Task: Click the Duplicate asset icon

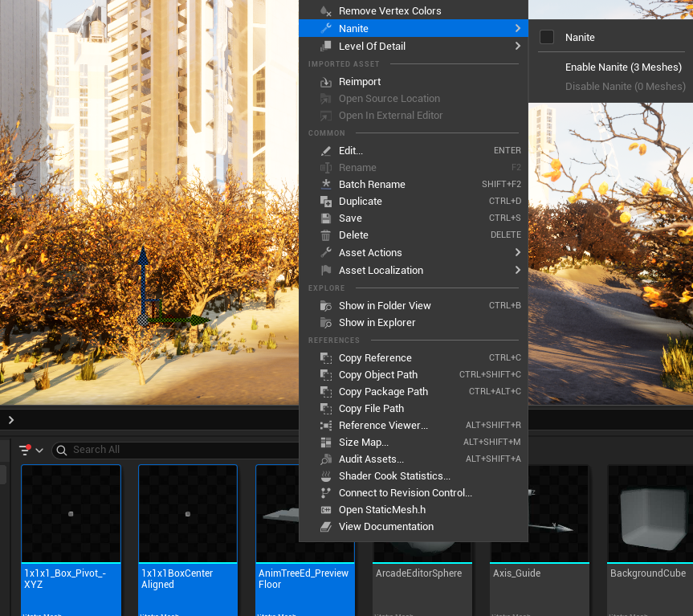Action: (326, 202)
